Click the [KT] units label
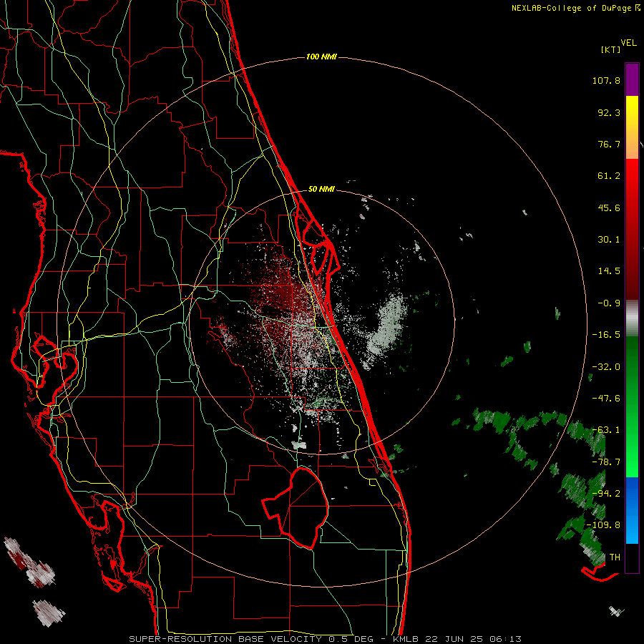Image resolution: width=644 pixels, height=644 pixels. point(611,49)
